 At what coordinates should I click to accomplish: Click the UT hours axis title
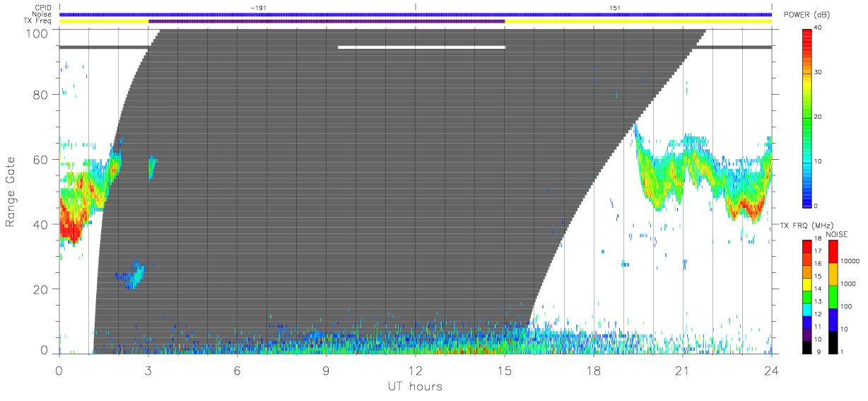415,386
